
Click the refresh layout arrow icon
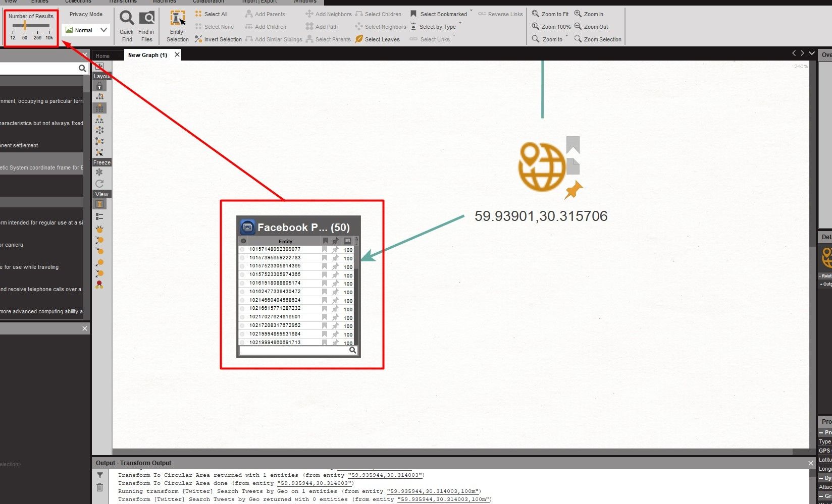click(x=99, y=184)
